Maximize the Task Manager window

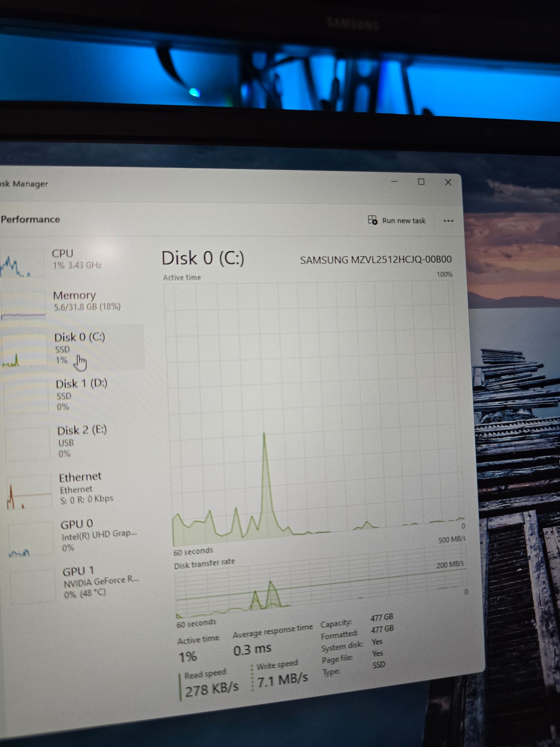[x=421, y=182]
